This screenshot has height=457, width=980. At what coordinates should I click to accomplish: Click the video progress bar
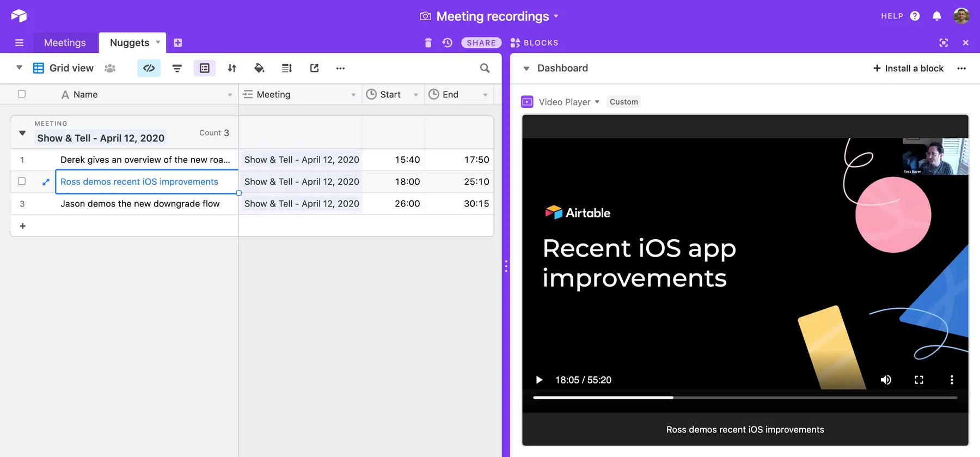tap(745, 398)
